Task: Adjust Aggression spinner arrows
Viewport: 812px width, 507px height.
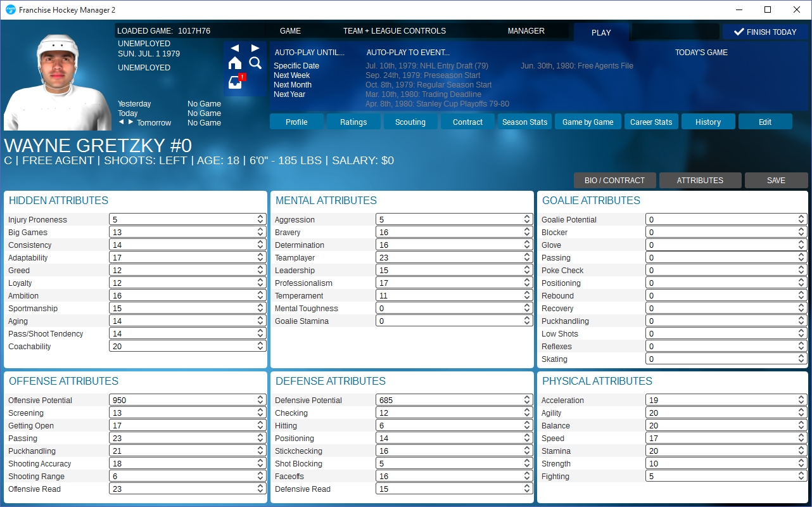Action: tap(527, 219)
